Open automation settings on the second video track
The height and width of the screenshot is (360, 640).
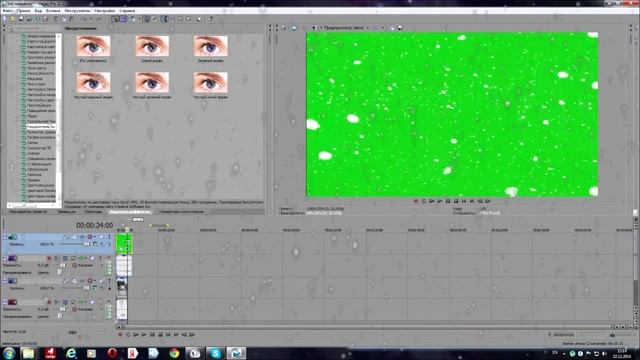91,281
